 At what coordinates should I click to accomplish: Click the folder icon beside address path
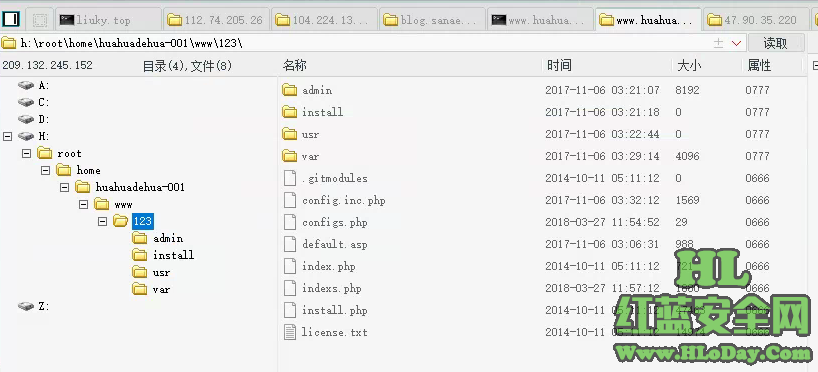[9, 43]
